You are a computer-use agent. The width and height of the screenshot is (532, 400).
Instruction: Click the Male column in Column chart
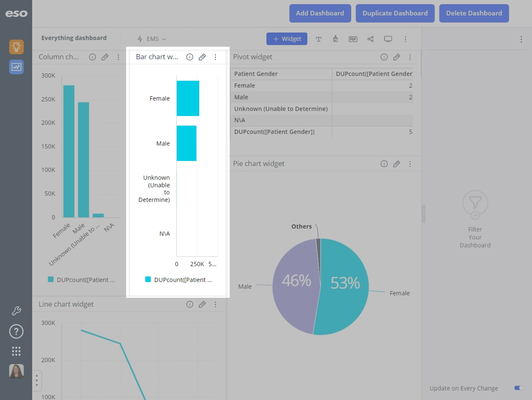pos(84,160)
